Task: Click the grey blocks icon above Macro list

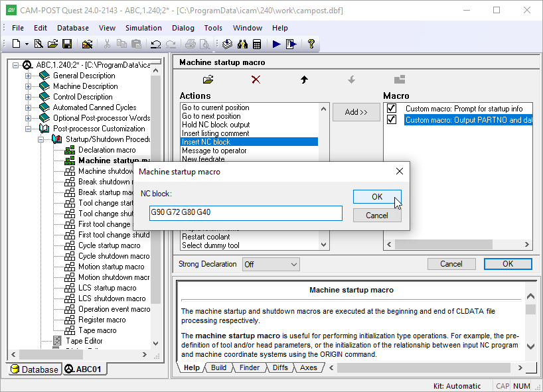Action: coord(400,80)
